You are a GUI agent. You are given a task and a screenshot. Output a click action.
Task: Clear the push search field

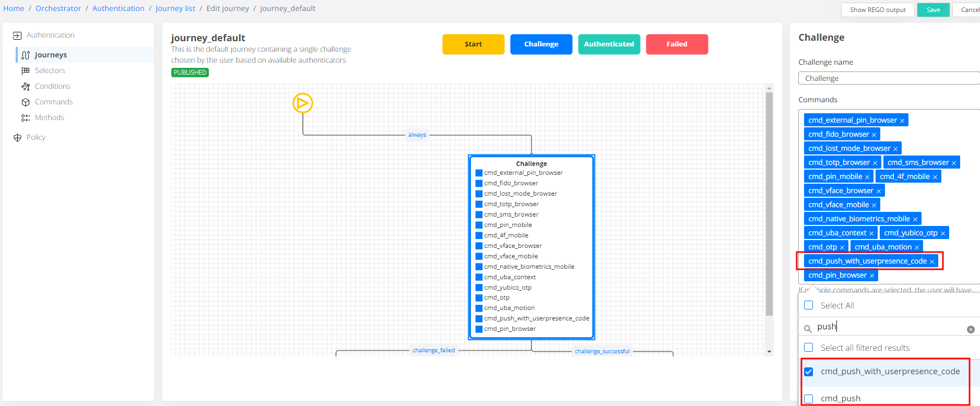point(971,329)
